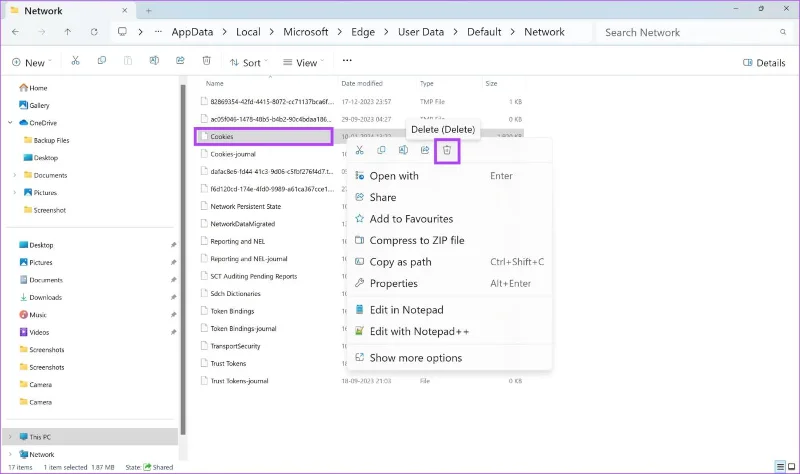The width and height of the screenshot is (800, 474).
Task: Go up one folder level arrow
Action: pos(68,32)
